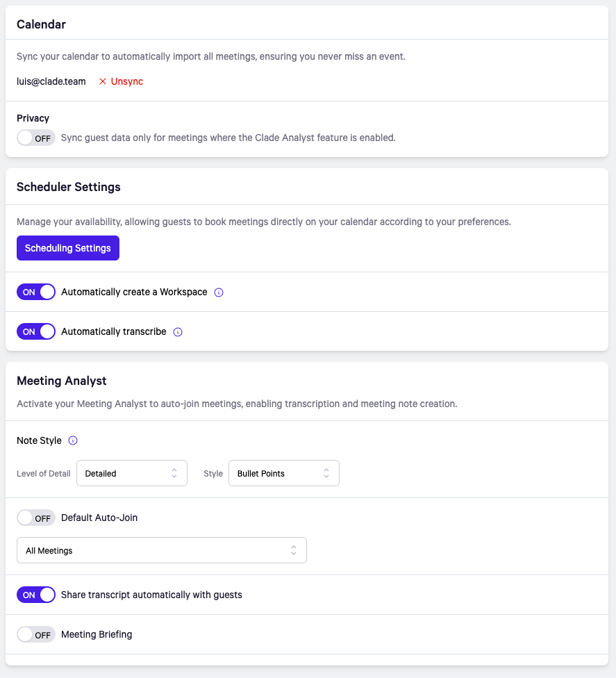This screenshot has width=616, height=678.
Task: Expand the Style Bullet Points dropdown
Action: coord(283,473)
